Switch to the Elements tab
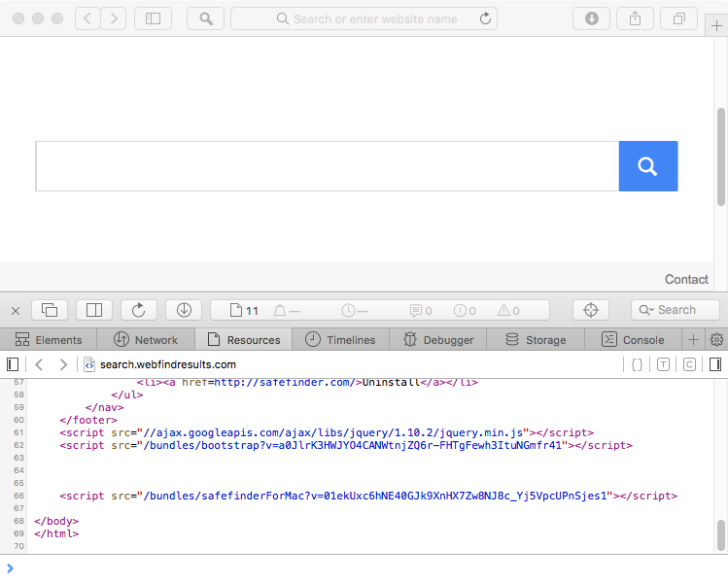 [49, 340]
